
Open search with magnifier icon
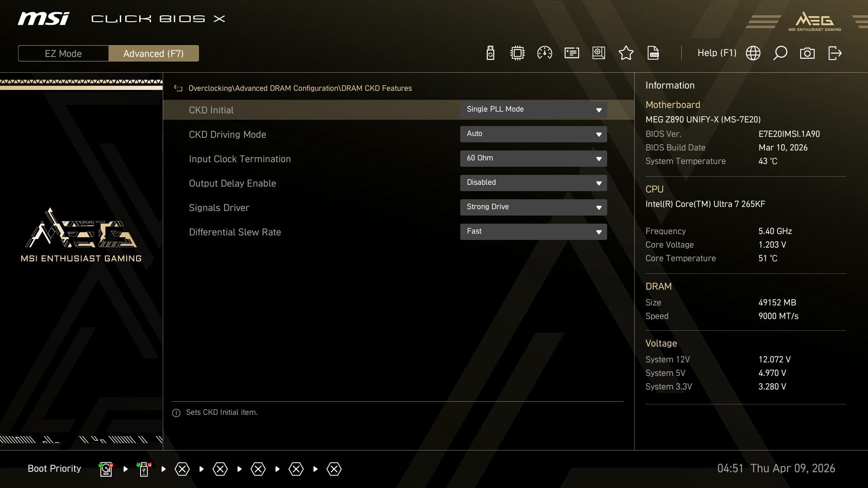(780, 53)
